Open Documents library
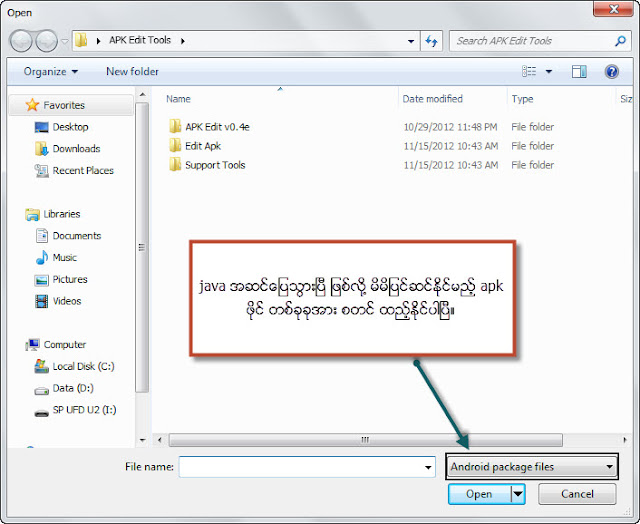Viewport: 640px width, 524px height. pyautogui.click(x=77, y=235)
